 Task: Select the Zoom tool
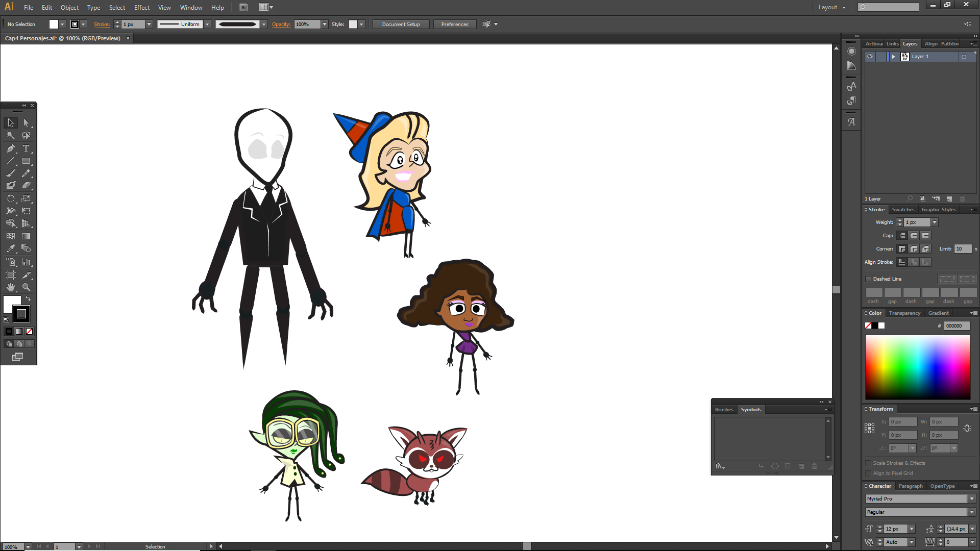coord(26,288)
